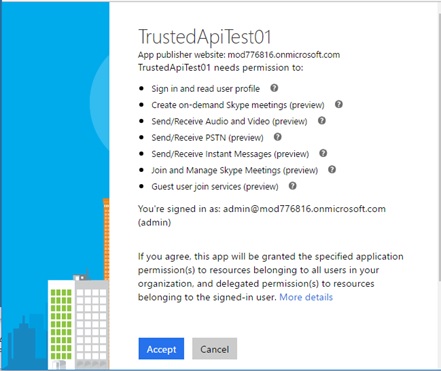Open help icon for Create on-demand Skype meetings

tap(339, 104)
